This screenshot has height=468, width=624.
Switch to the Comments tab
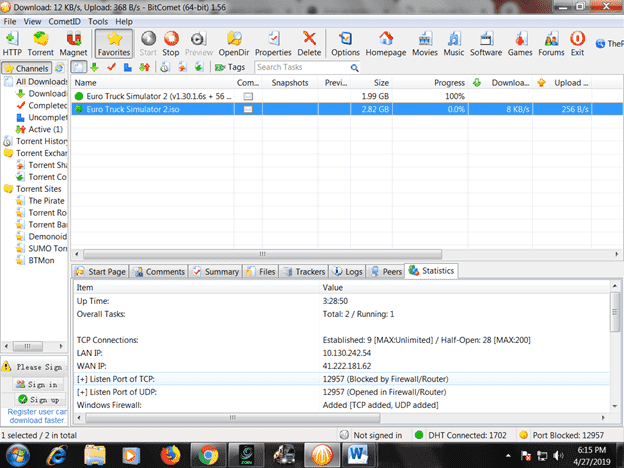pyautogui.click(x=159, y=271)
